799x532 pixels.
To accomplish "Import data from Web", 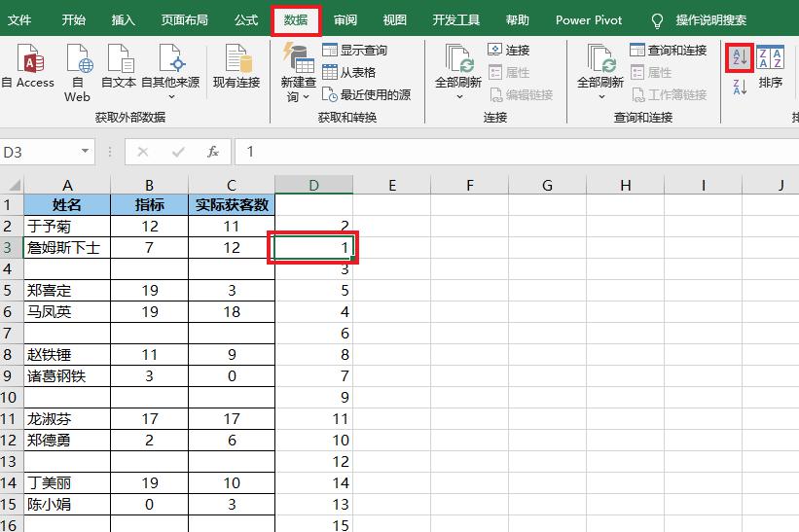I will coord(78,73).
